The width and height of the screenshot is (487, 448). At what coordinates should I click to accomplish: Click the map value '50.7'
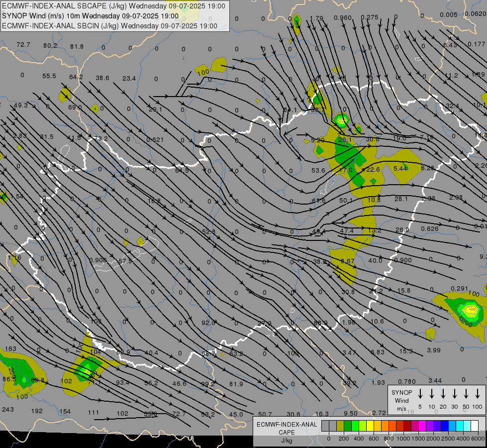pyautogui.click(x=265, y=415)
